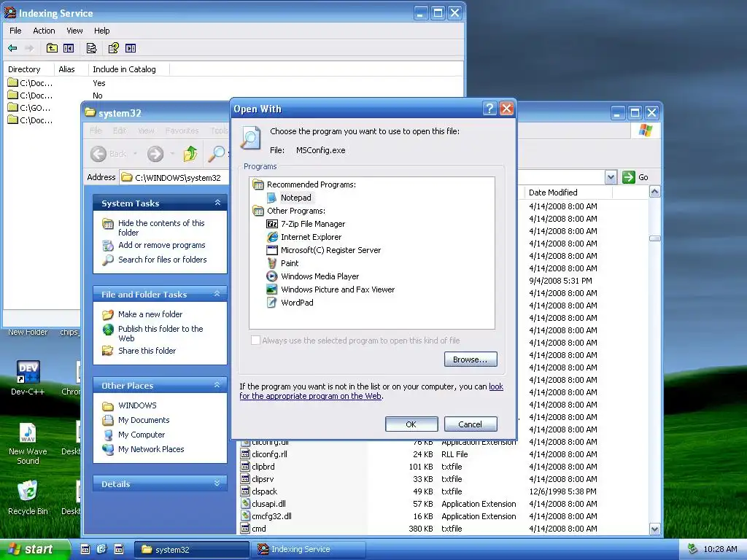Screen dimensions: 747x560
Task: Sort by Date Modified column header
Action: point(568,192)
